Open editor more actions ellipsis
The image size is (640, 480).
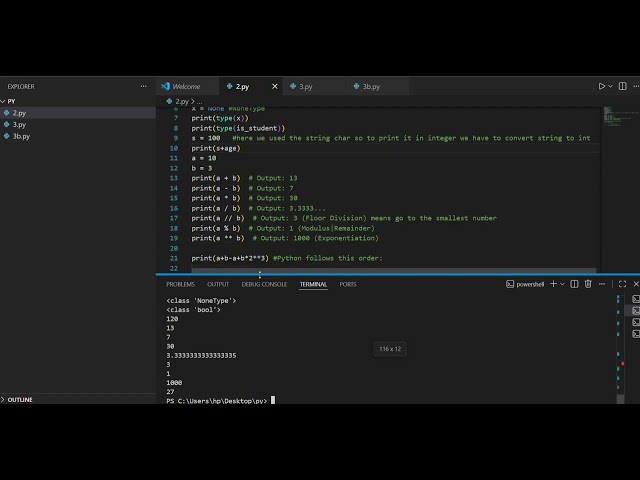(x=636, y=86)
